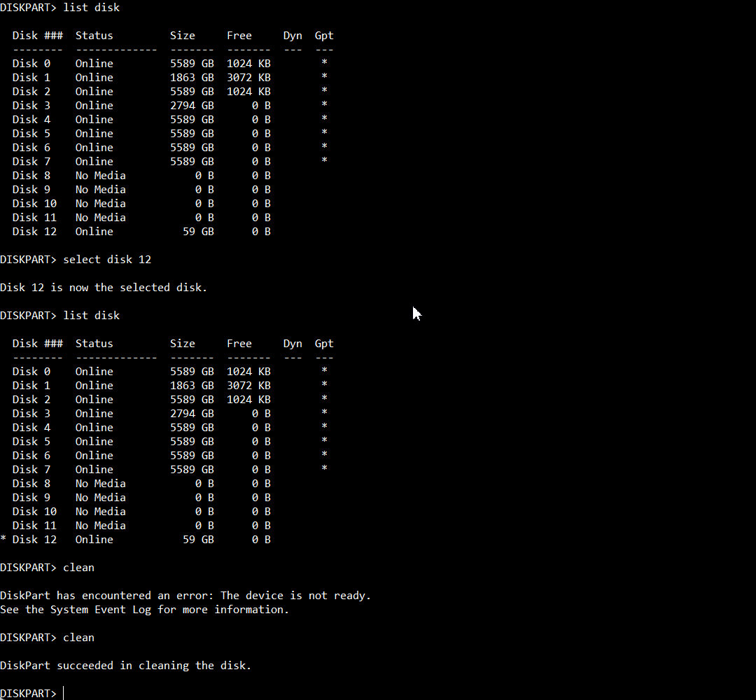Click the selected-disk asterisk beside Disk 12
Viewport: 756px width, 700px height.
click(x=4, y=538)
